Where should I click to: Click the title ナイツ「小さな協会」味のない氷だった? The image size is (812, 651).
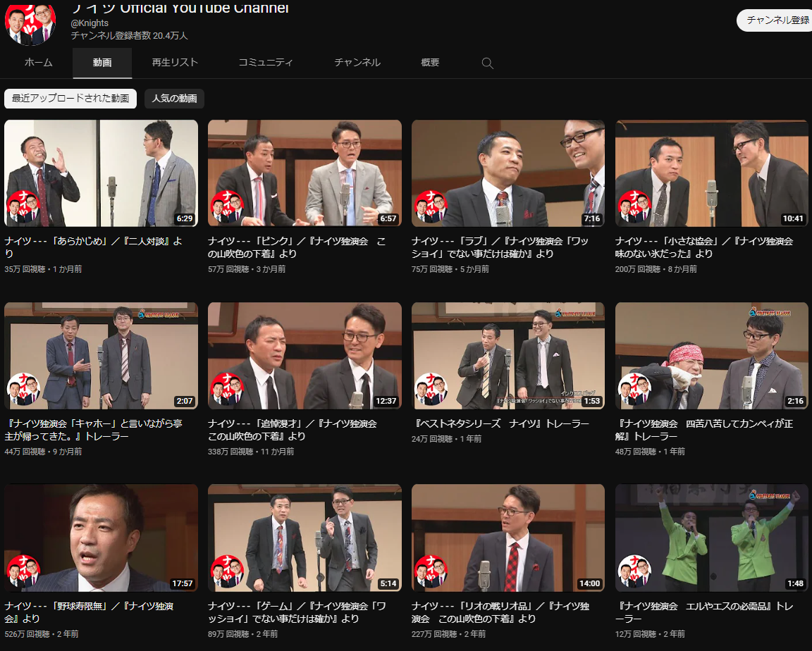coord(704,247)
